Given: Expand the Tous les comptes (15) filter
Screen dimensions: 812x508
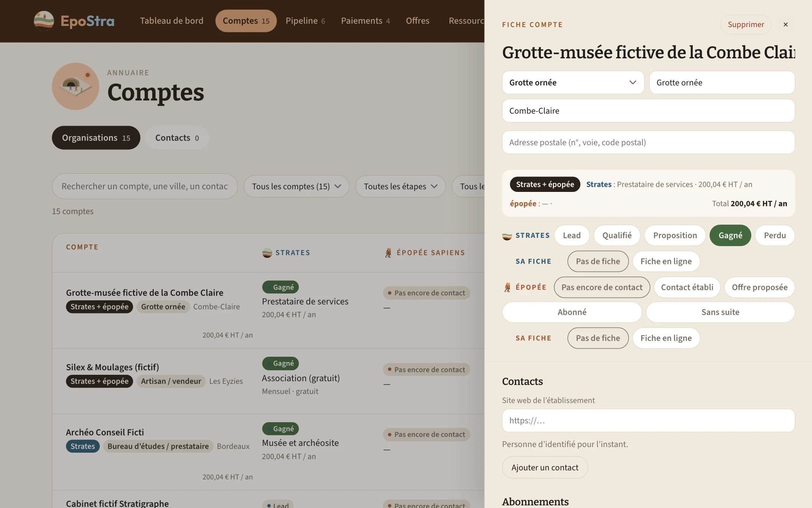Looking at the screenshot, I should (x=296, y=186).
